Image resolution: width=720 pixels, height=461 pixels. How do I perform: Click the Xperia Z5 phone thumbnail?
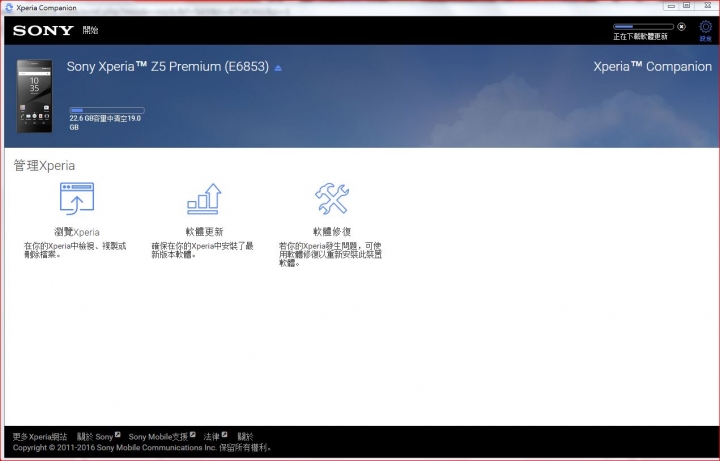coord(34,96)
